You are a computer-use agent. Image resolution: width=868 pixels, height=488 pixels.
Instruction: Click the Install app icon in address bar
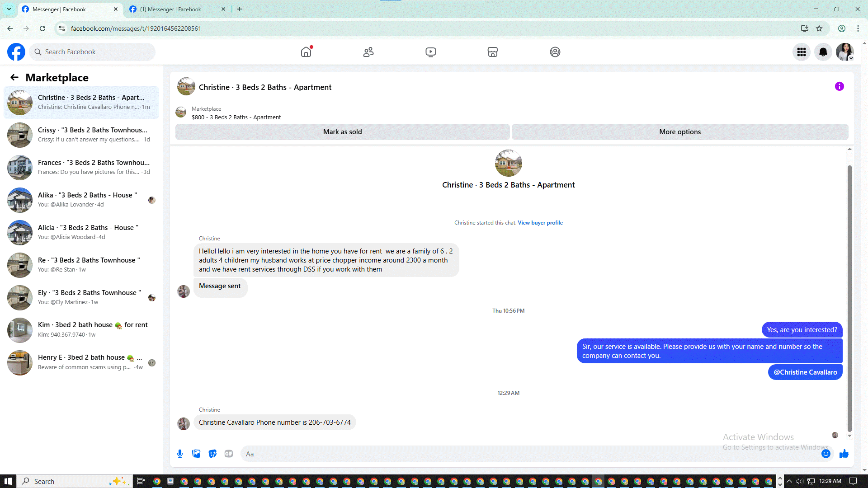[x=805, y=28]
